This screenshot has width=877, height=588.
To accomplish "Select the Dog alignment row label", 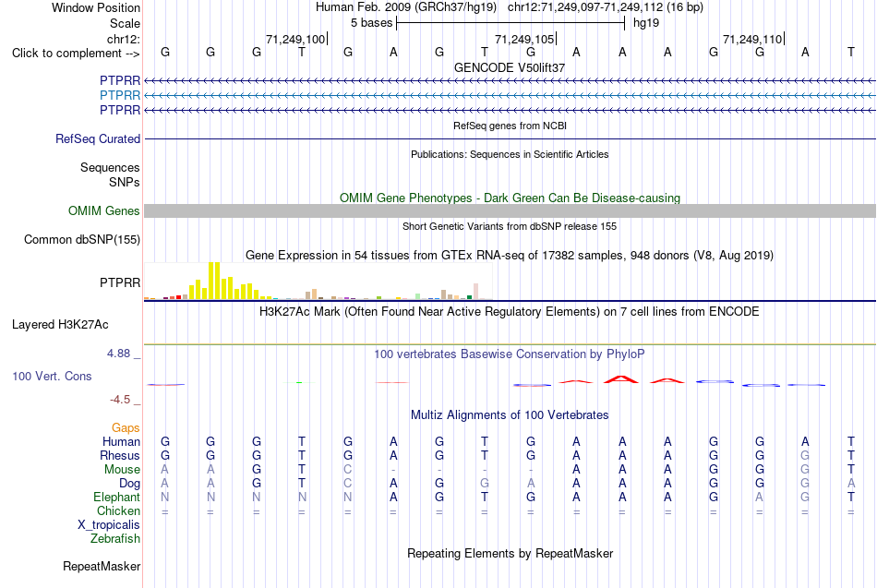I will coord(129,484).
